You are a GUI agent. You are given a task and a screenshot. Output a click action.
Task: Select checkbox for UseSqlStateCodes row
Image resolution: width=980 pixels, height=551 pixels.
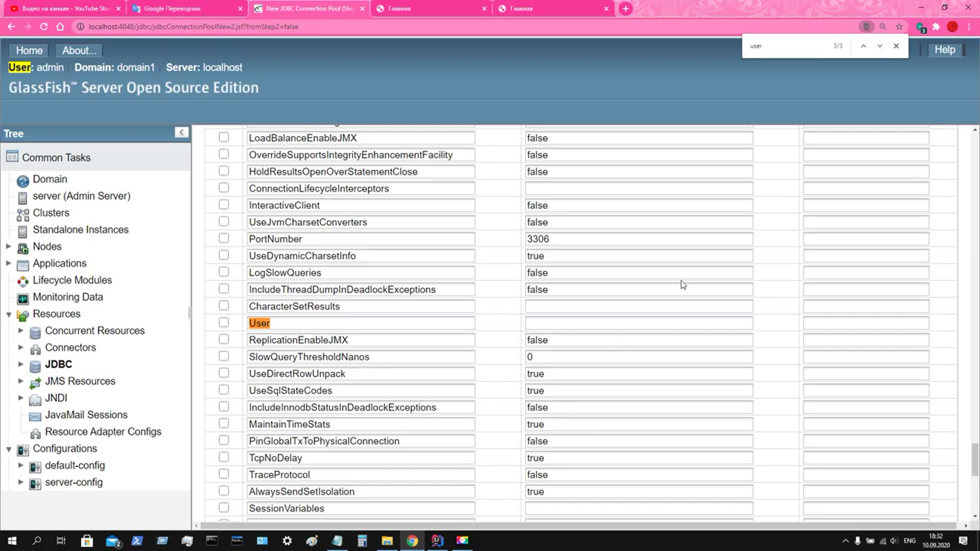point(224,390)
